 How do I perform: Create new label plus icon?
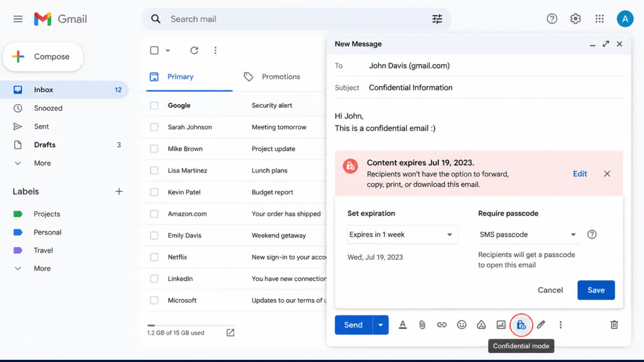click(x=119, y=191)
